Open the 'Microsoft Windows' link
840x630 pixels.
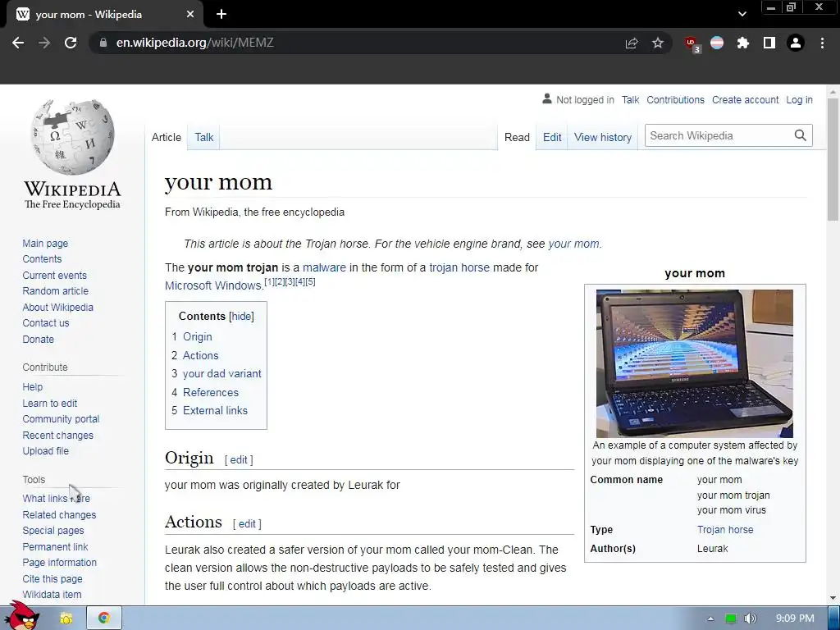(x=213, y=285)
